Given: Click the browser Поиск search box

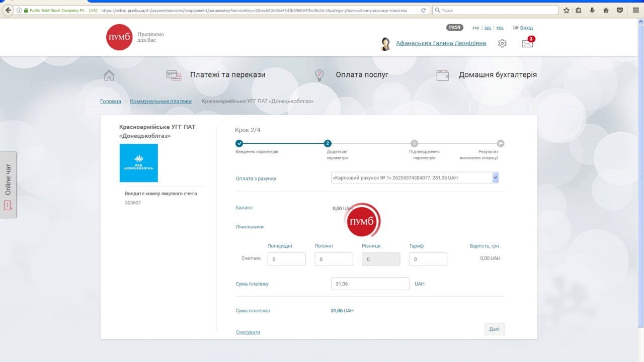Looking at the screenshot, I should (496, 10).
